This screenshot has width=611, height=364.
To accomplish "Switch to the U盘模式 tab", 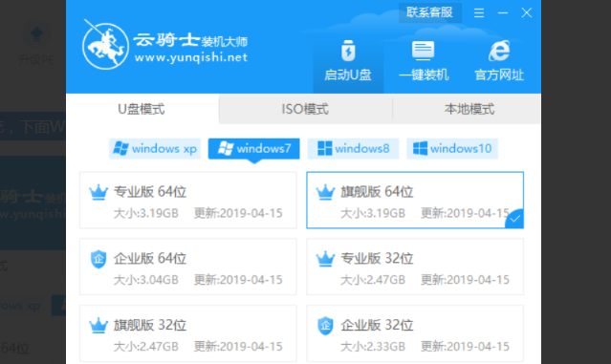I will (142, 109).
